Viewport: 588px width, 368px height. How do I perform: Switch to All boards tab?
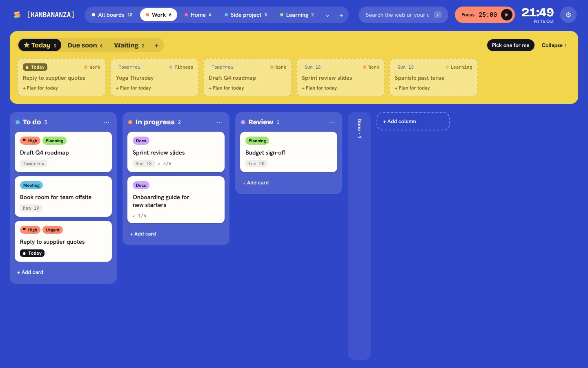click(x=112, y=15)
